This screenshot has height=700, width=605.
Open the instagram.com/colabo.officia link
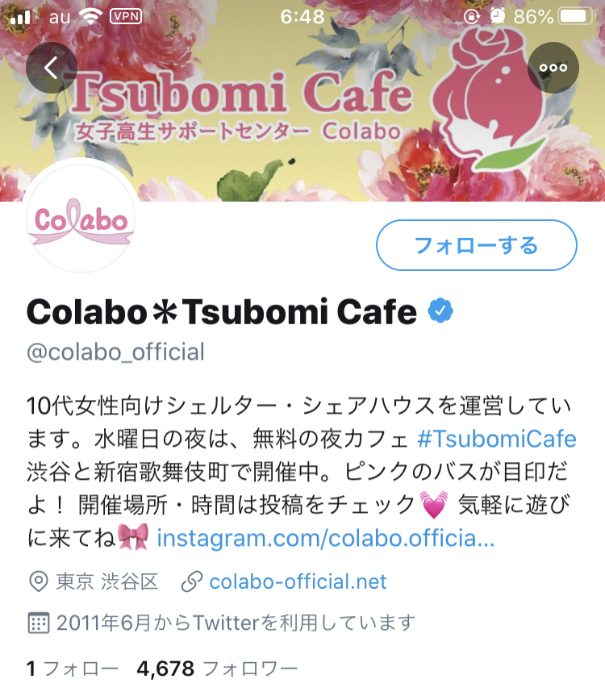coord(326,538)
